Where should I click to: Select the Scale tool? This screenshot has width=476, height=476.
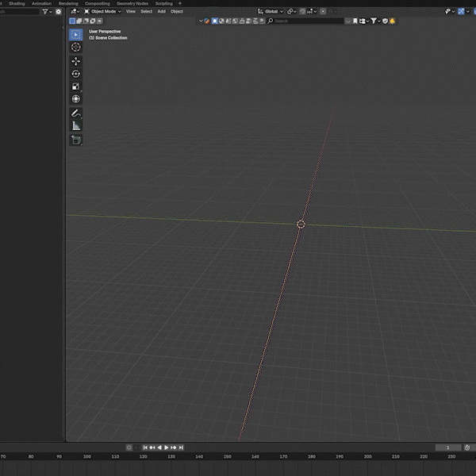(x=76, y=86)
